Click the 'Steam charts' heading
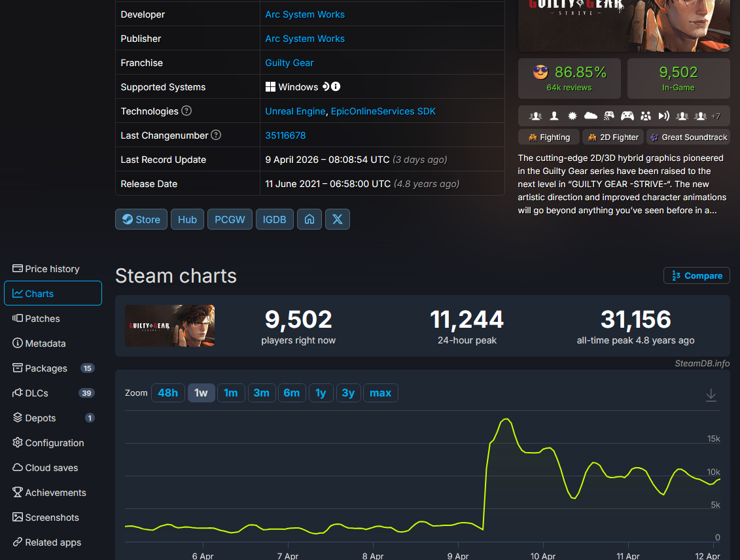Image resolution: width=740 pixels, height=560 pixels. point(175,276)
